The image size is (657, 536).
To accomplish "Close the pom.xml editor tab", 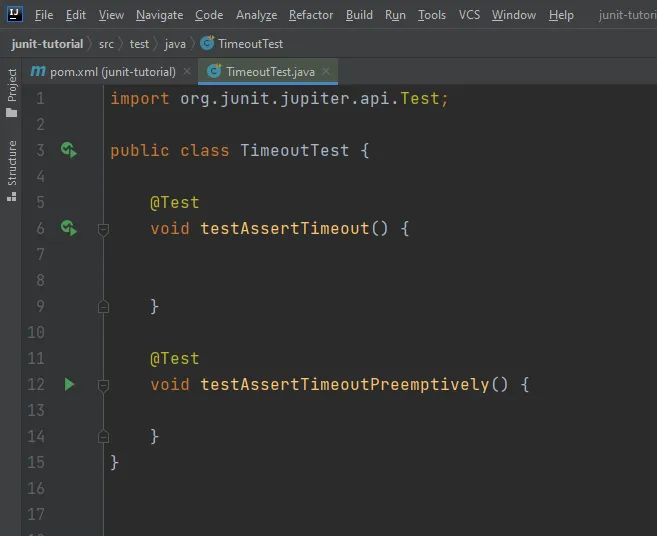I will pyautogui.click(x=187, y=72).
